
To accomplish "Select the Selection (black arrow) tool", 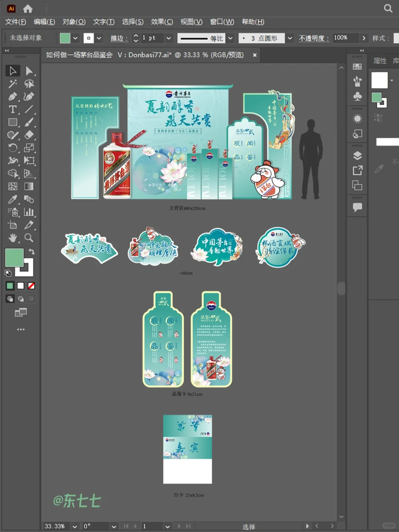I will (13, 71).
